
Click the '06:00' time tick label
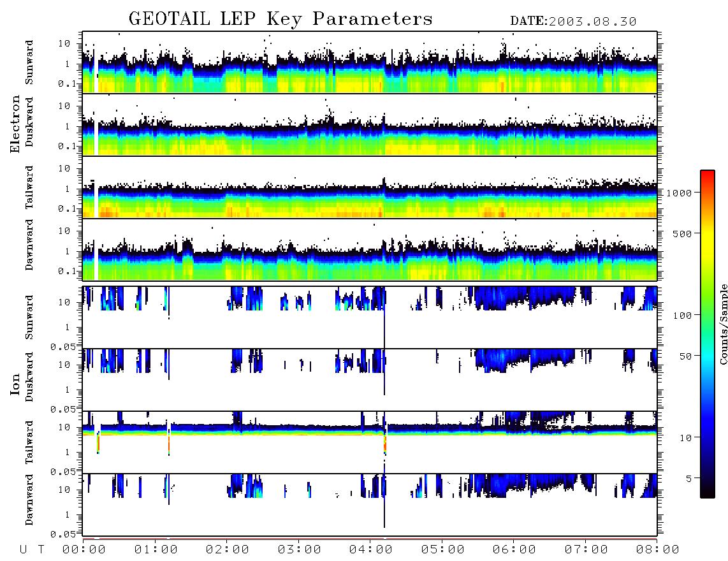pyautogui.click(x=514, y=550)
